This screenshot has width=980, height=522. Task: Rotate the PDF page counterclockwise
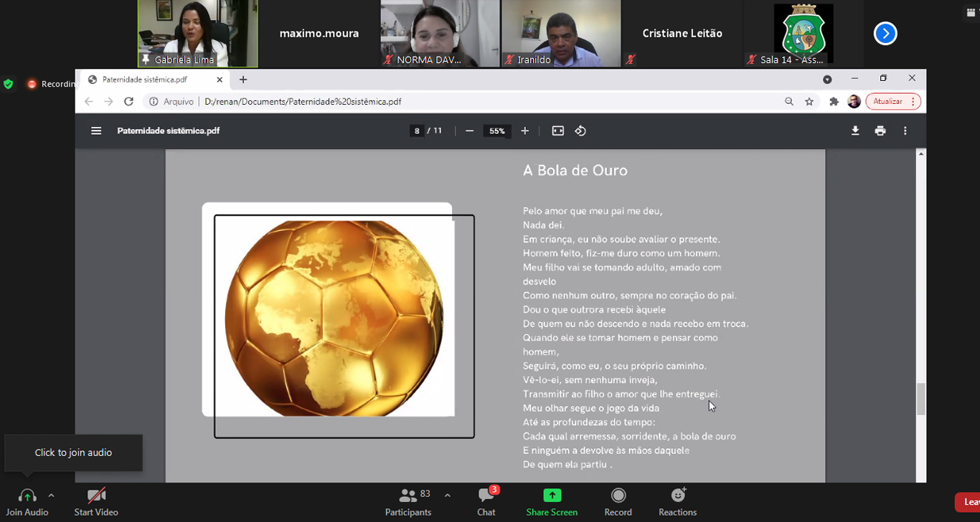[580, 130]
